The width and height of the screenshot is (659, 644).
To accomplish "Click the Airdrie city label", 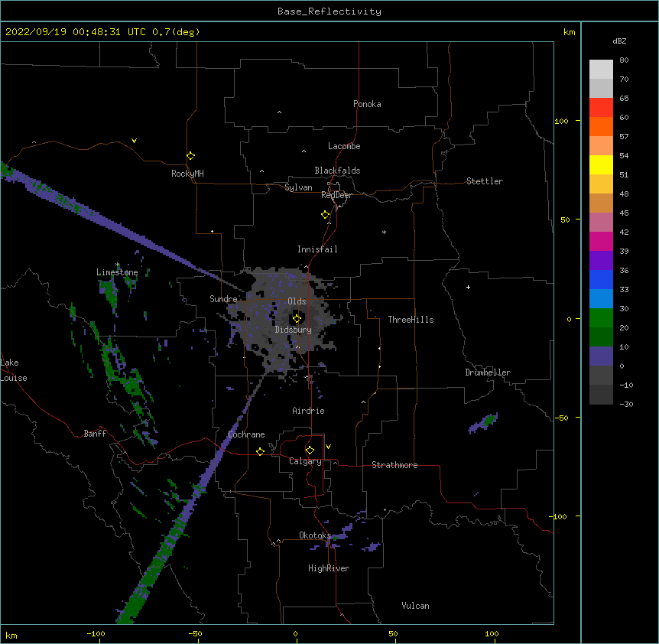I will tap(308, 411).
